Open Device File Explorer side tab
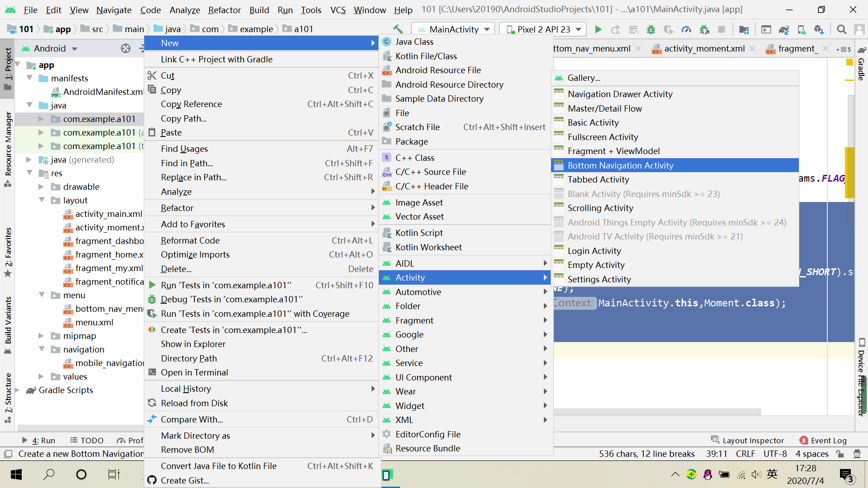Image resolution: width=868 pixels, height=488 pixels. 861,377
